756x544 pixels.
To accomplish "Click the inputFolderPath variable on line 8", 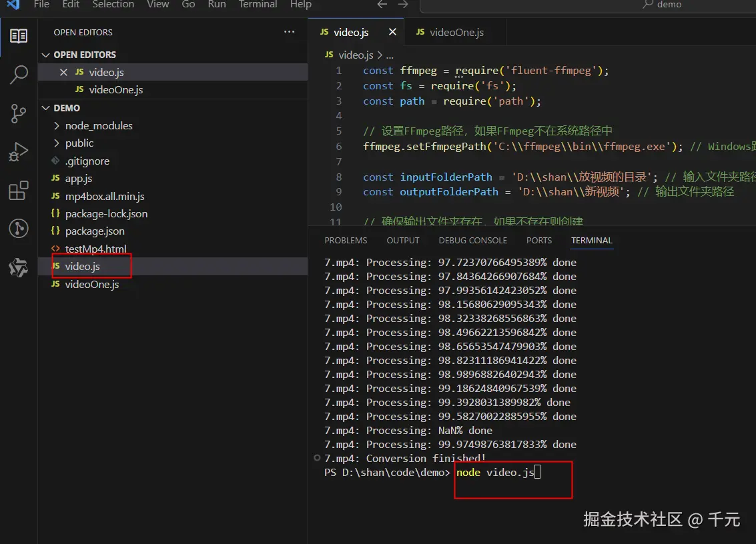I will pyautogui.click(x=446, y=177).
